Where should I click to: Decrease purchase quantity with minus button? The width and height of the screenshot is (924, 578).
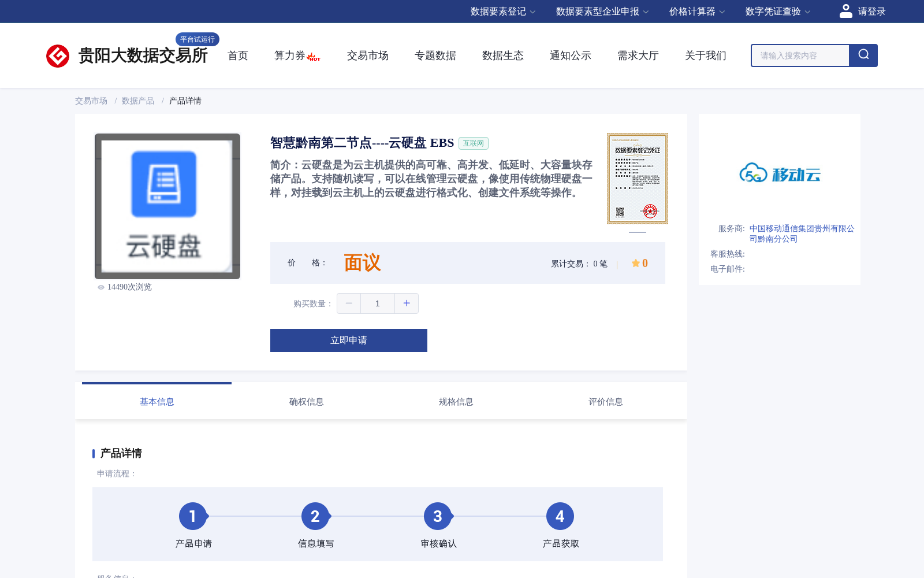pos(349,303)
